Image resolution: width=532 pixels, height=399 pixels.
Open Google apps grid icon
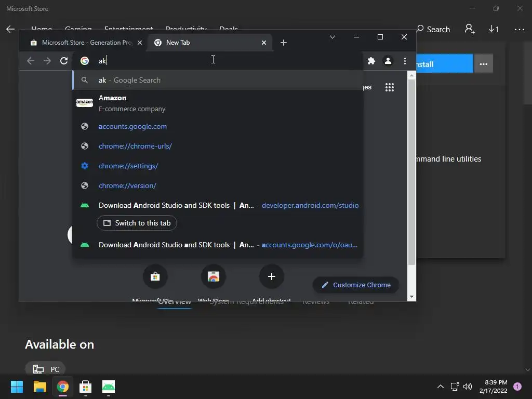(x=390, y=87)
